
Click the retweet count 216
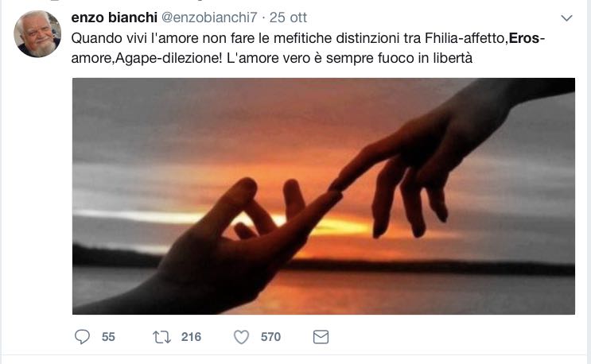coord(191,337)
